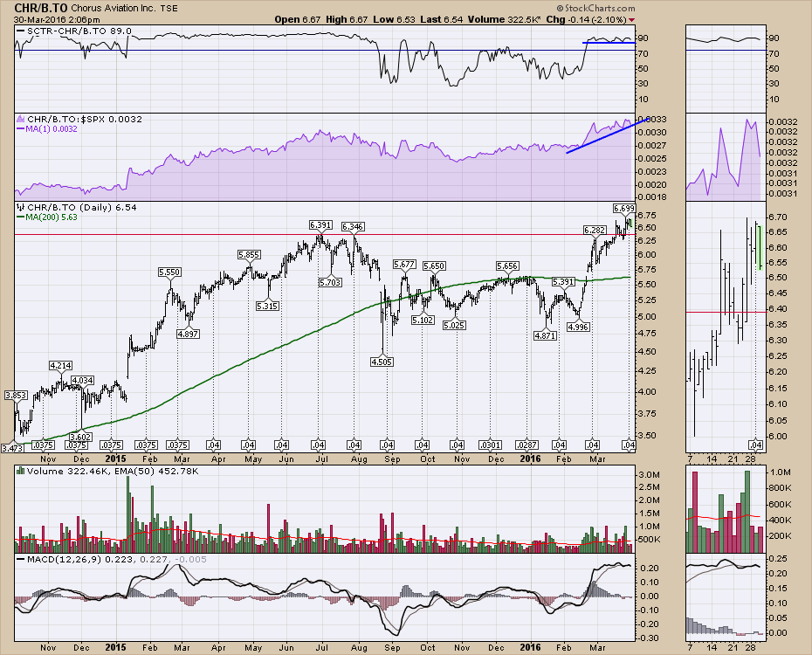
Task: Click the 4.871 price low label
Action: tap(546, 335)
